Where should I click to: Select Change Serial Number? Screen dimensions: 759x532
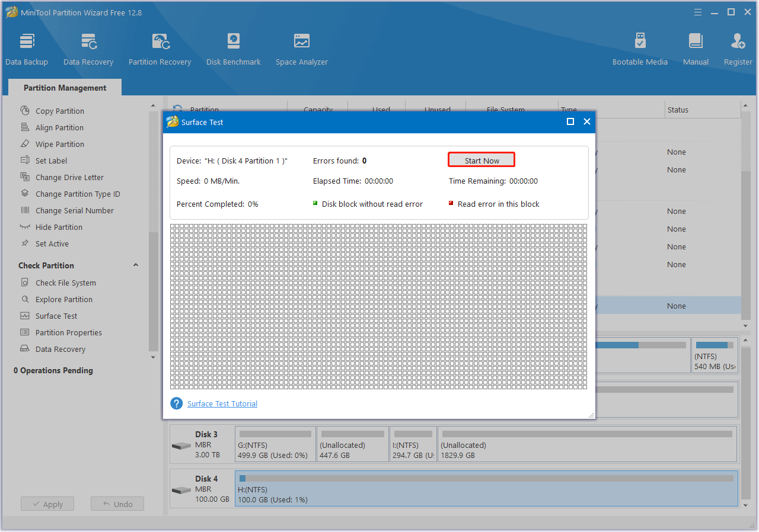[x=75, y=210]
